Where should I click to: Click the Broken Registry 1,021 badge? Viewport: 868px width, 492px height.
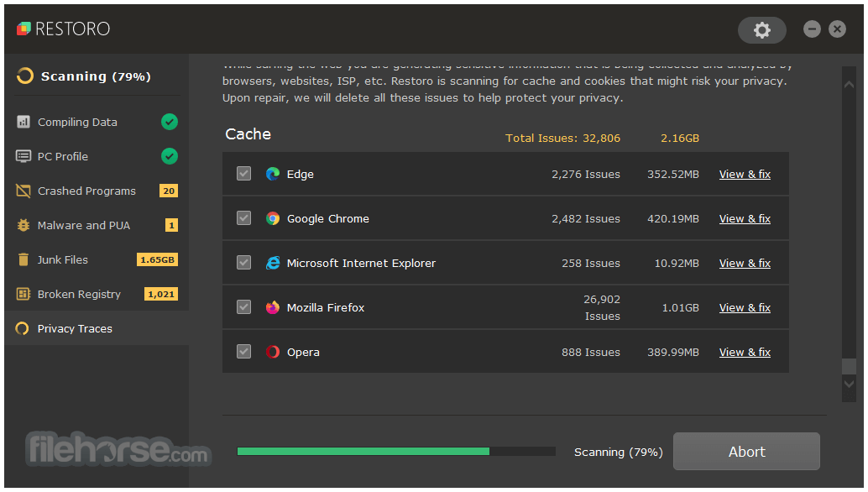coord(161,294)
